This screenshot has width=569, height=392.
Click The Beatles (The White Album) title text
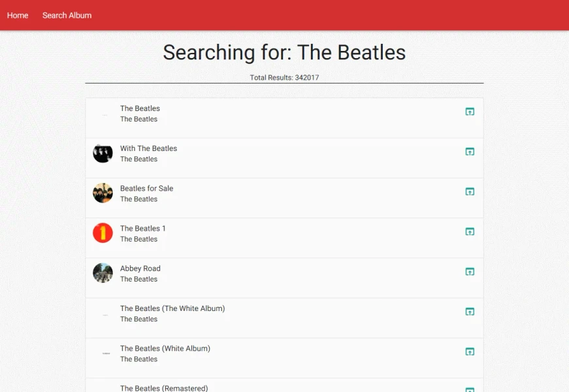pyautogui.click(x=172, y=308)
